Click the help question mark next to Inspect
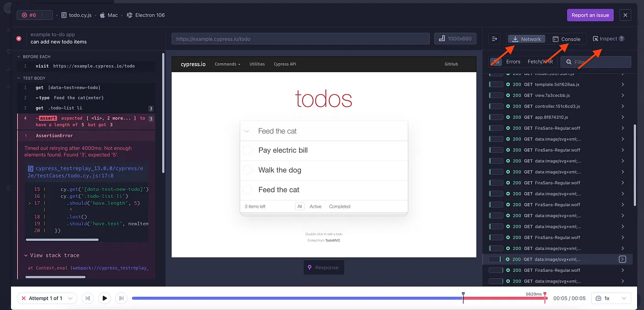Image resolution: width=644 pixels, height=310 pixels. [621, 39]
